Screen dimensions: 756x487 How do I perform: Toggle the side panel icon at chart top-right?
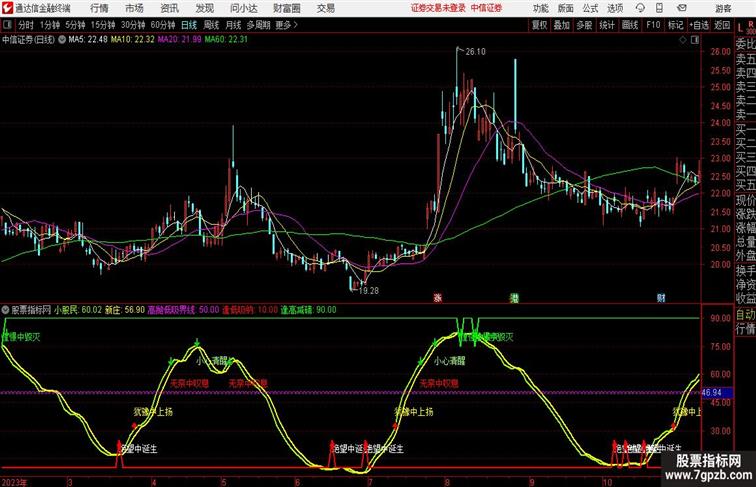click(695, 40)
